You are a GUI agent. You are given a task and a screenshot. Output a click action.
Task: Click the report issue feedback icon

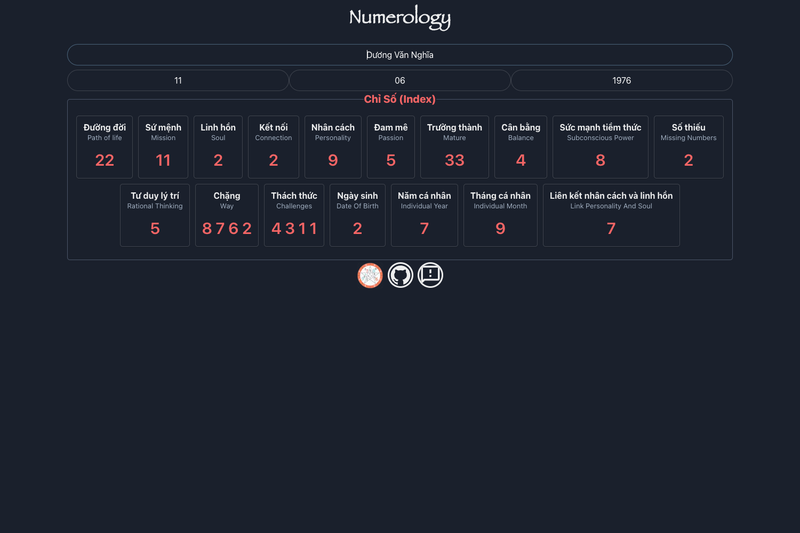[x=430, y=275]
